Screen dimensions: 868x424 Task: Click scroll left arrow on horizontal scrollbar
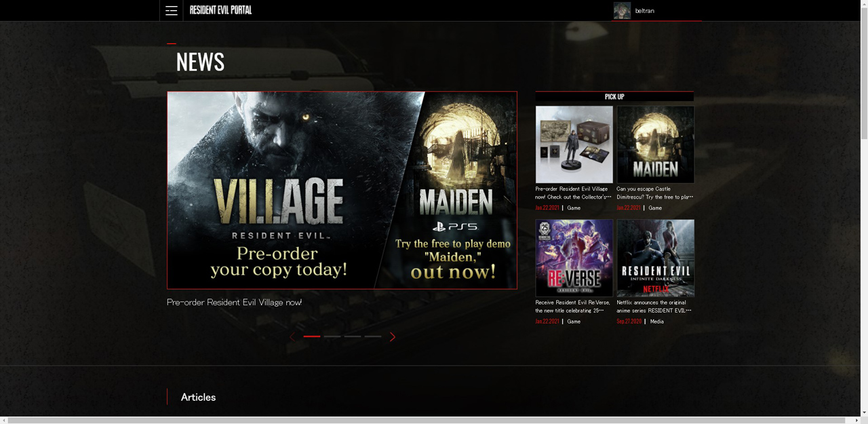pos(4,421)
